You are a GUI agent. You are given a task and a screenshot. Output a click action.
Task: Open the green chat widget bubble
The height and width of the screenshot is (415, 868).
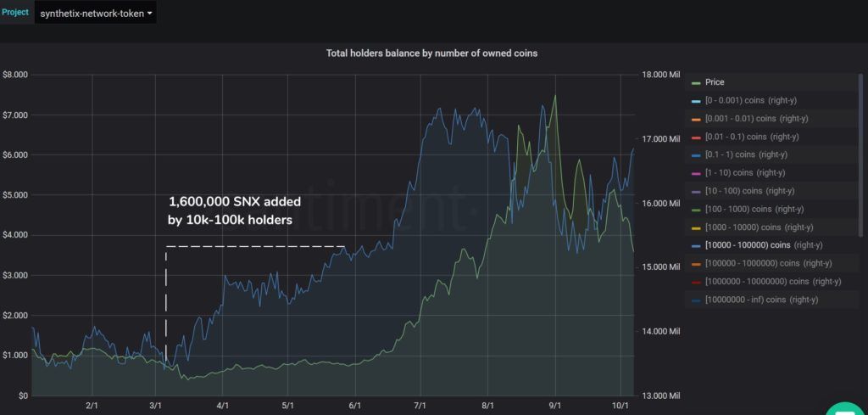click(847, 409)
